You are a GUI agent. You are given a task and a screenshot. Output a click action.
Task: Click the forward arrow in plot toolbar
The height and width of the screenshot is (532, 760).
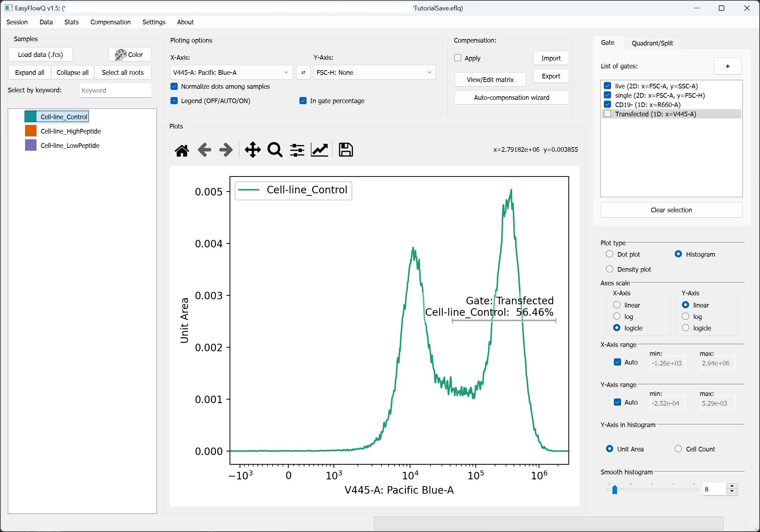point(226,150)
